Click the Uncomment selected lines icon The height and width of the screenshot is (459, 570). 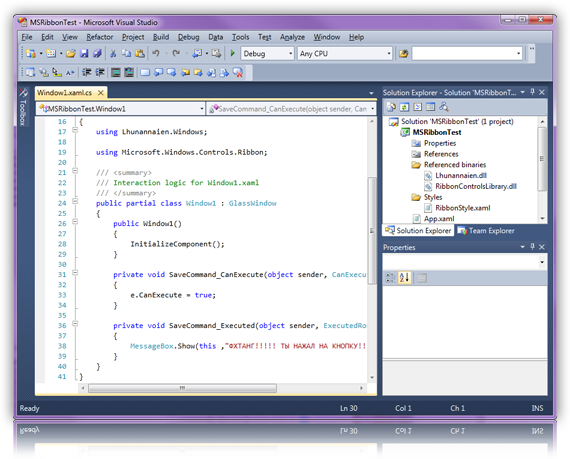click(x=129, y=73)
